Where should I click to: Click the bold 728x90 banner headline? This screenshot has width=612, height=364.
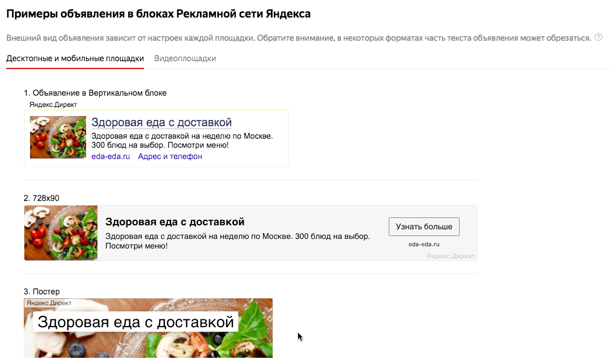click(175, 222)
